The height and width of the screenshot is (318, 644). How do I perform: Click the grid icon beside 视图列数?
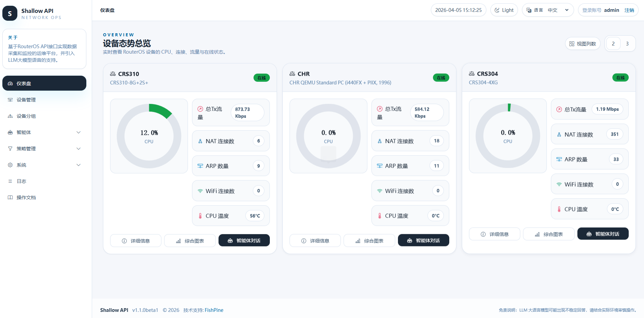pyautogui.click(x=572, y=44)
